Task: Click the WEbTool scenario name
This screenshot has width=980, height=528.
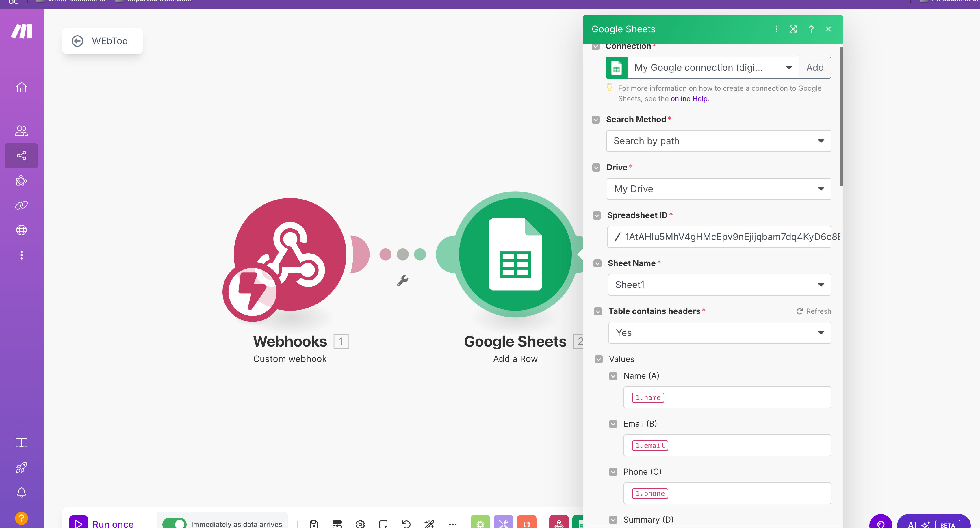Action: [x=111, y=41]
